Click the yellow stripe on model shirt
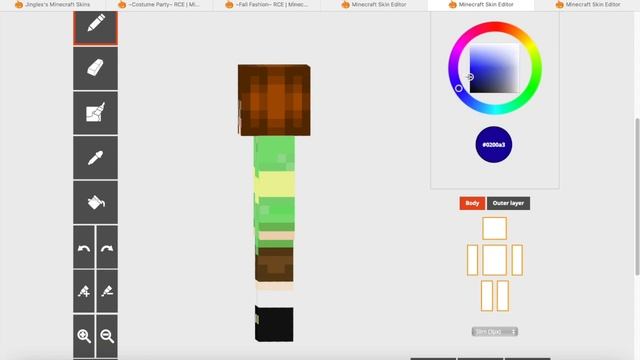The height and width of the screenshot is (360, 640). tap(276, 184)
